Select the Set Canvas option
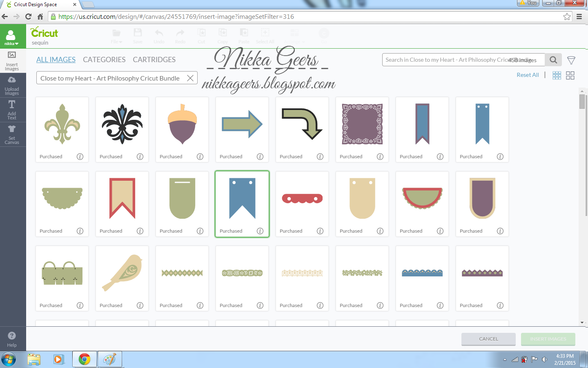The height and width of the screenshot is (368, 588). (x=12, y=135)
